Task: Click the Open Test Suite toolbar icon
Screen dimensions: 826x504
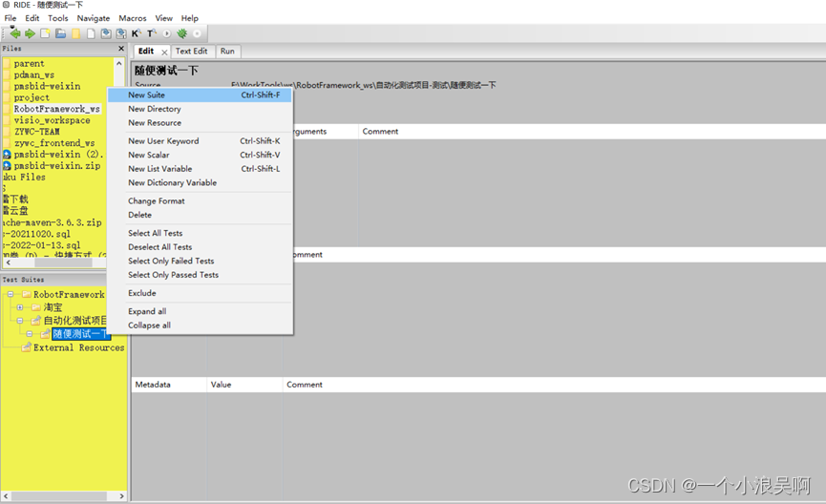Action: click(60, 33)
